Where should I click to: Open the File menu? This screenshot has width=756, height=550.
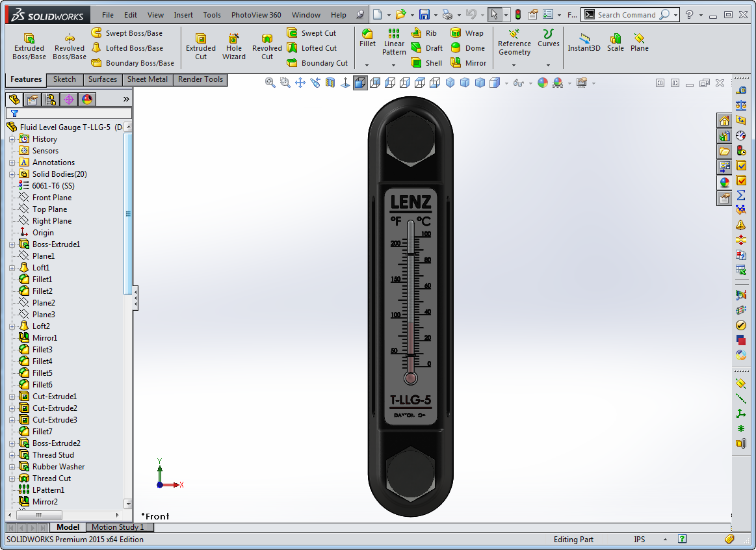click(x=108, y=15)
